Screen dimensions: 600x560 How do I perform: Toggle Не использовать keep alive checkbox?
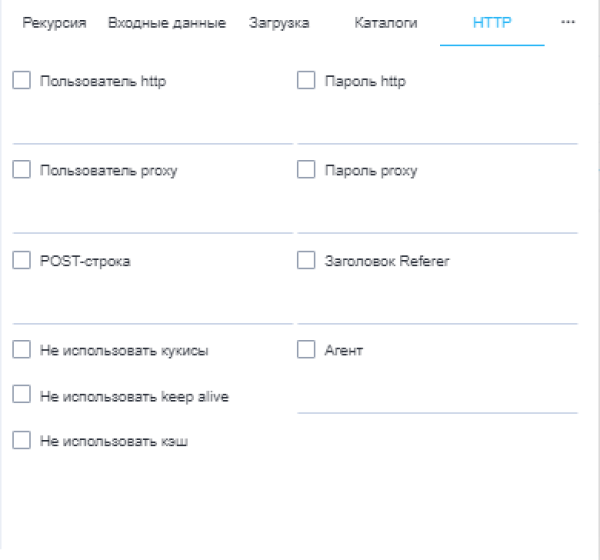click(x=21, y=394)
